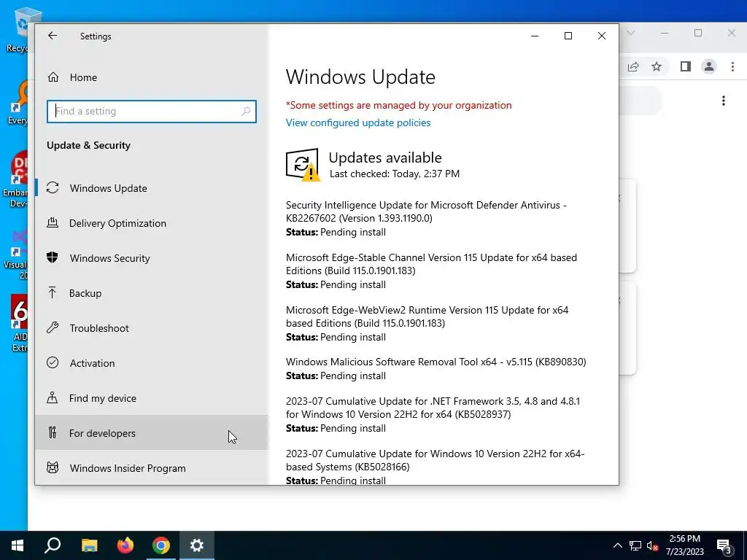Open the Chrome profile avatar
Viewport: 747px width, 560px height.
point(709,66)
